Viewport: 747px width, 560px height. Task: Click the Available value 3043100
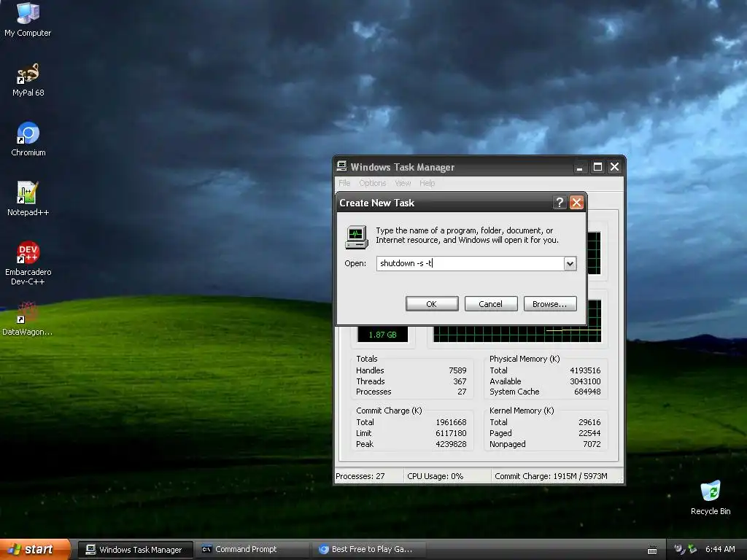(x=585, y=381)
